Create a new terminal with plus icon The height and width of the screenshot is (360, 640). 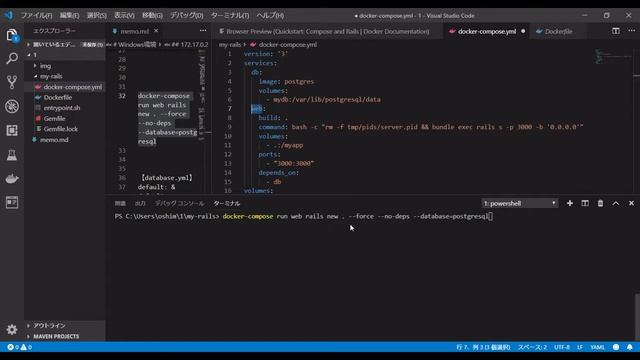(570, 203)
